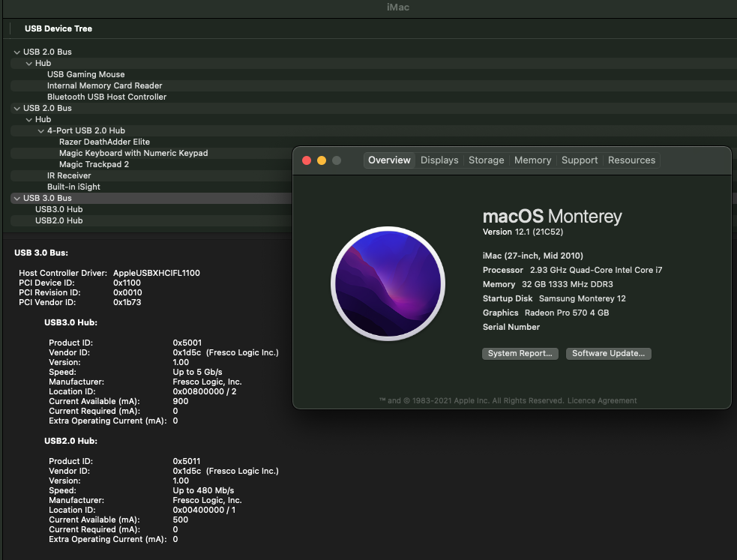Select Built-in iSight in the tree
737x560 pixels.
click(73, 187)
